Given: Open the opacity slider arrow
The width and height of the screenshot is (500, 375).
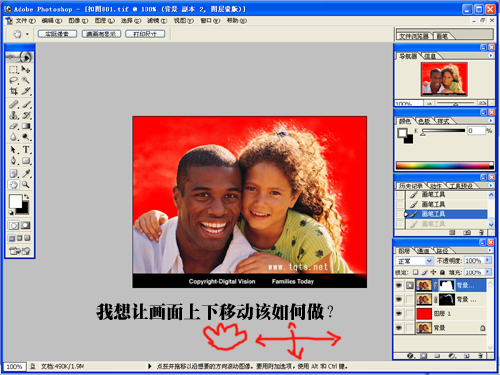Looking at the screenshot, I should coord(488,260).
